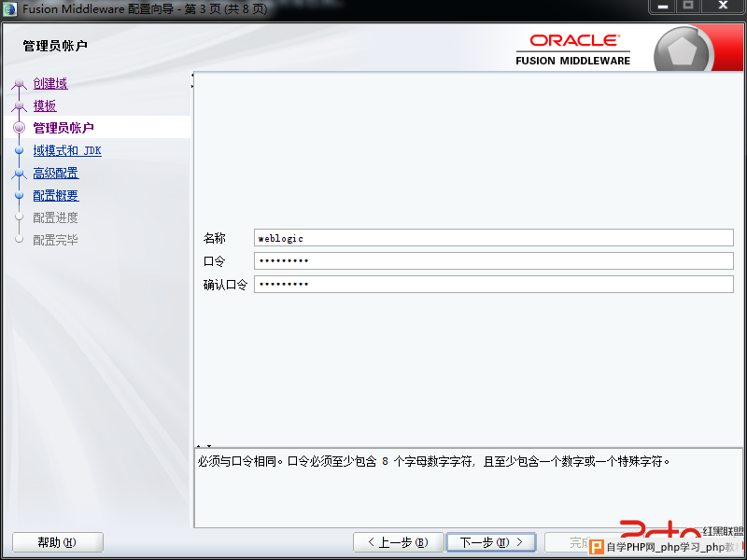
Task: Click the 域模式和 JDK step bullet icon
Action: [x=19, y=150]
